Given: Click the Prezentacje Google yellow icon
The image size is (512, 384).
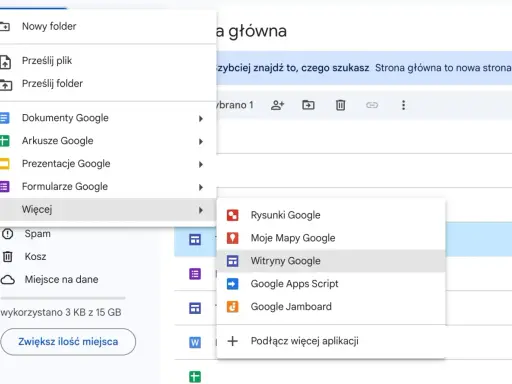Looking at the screenshot, I should (x=5, y=164).
